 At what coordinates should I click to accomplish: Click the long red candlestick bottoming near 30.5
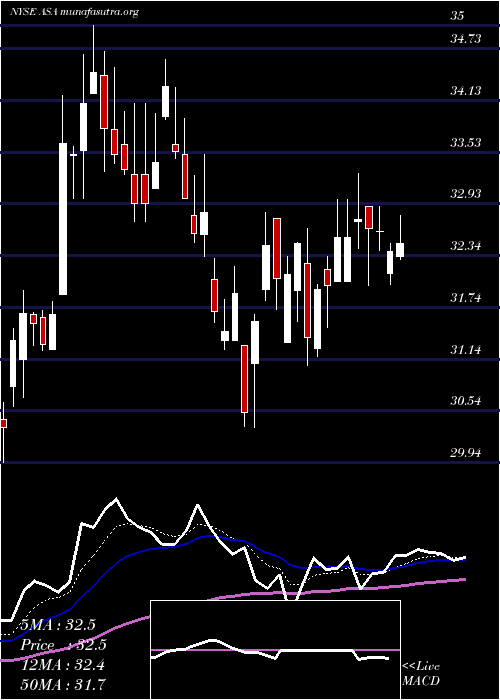(x=244, y=379)
